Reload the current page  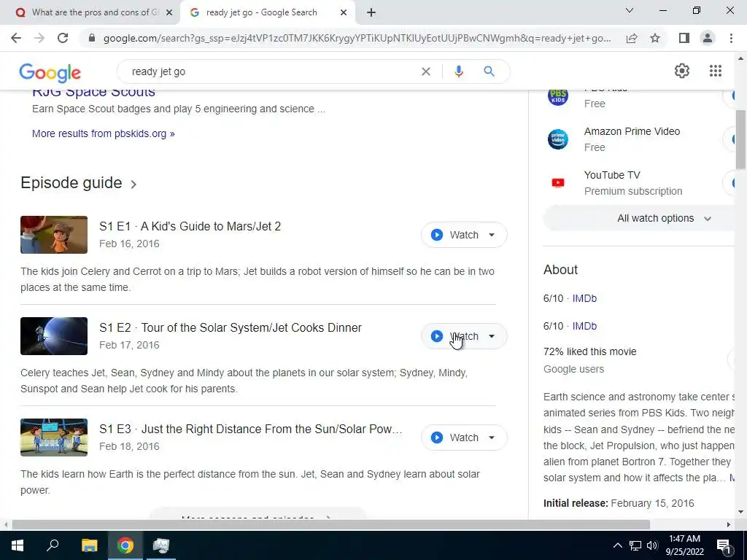(63, 38)
